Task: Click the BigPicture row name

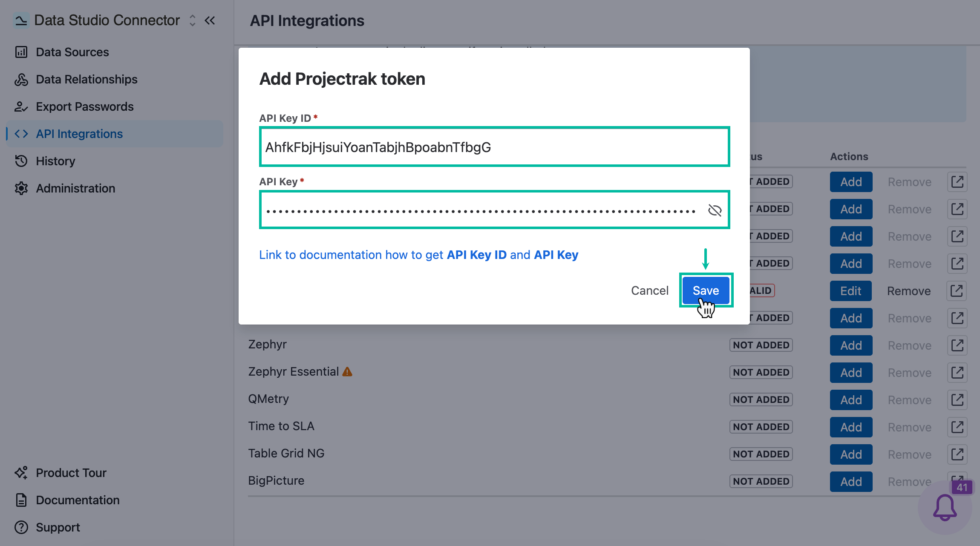Action: coord(276,480)
